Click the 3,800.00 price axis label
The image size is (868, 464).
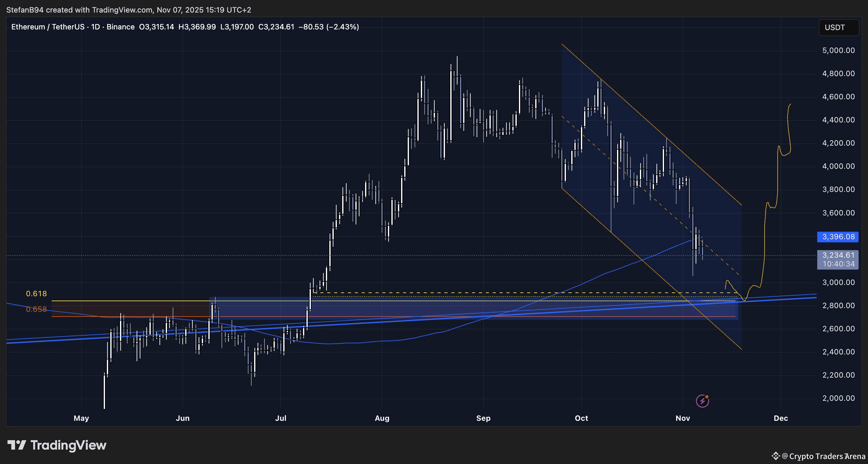tap(839, 189)
